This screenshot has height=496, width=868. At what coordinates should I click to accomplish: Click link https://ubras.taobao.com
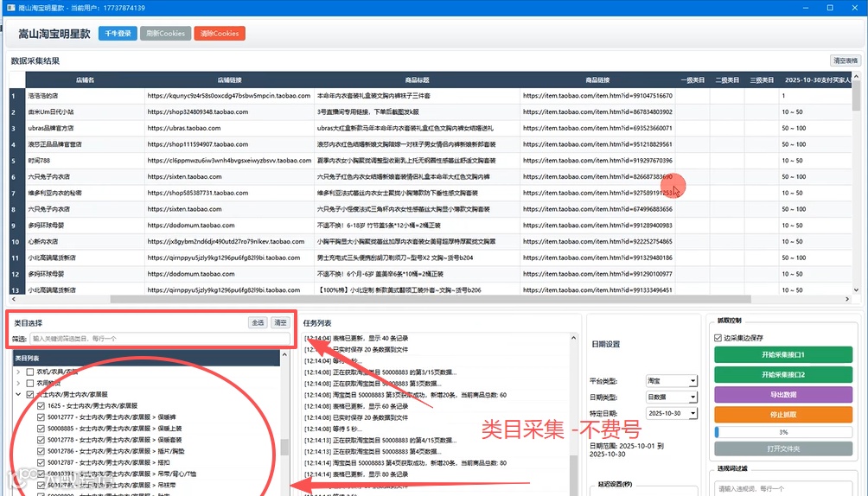(184, 128)
